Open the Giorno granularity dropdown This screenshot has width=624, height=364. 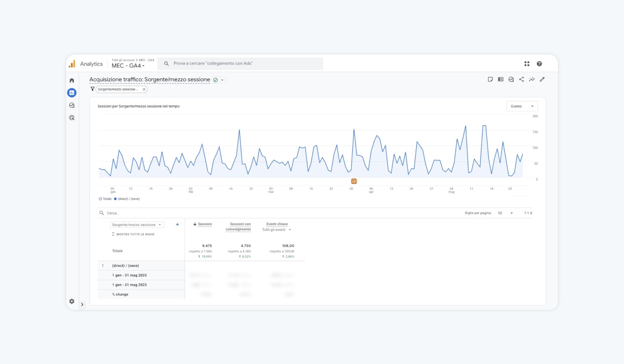(x=522, y=106)
